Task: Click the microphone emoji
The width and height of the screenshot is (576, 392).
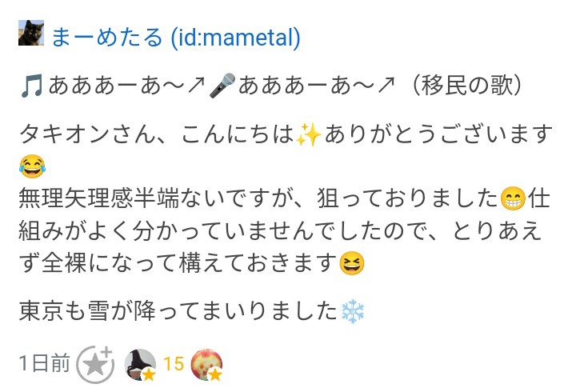Action: pos(222,86)
